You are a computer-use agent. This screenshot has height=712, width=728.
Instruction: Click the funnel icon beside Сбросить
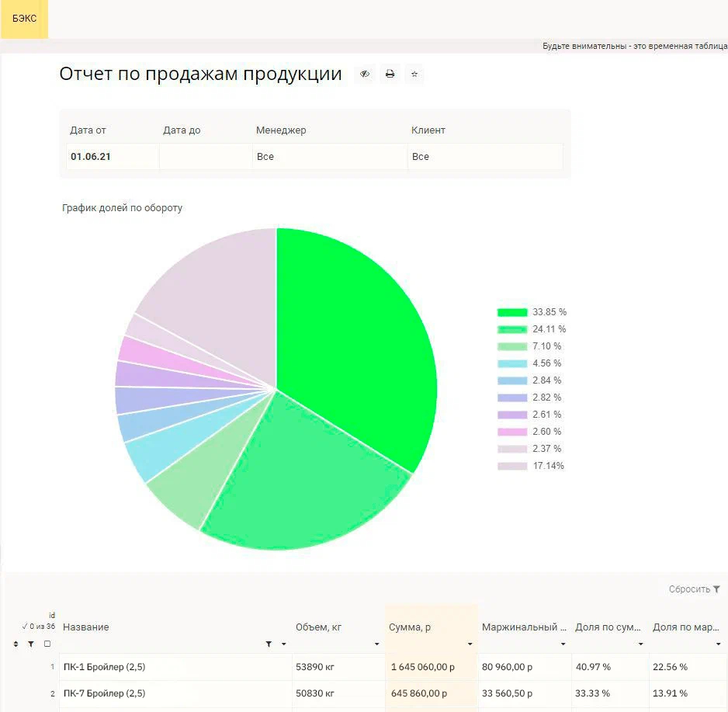tap(716, 589)
